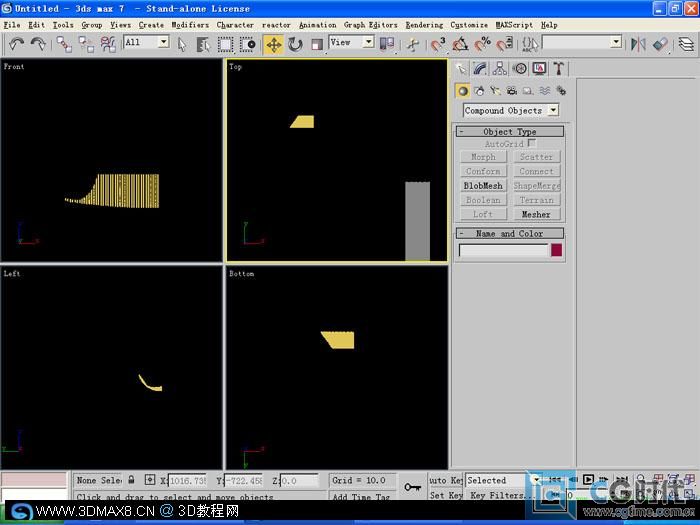The image size is (700, 525).
Task: Open the Edit Named Selection Sets icon
Action: pyautogui.click(x=530, y=44)
